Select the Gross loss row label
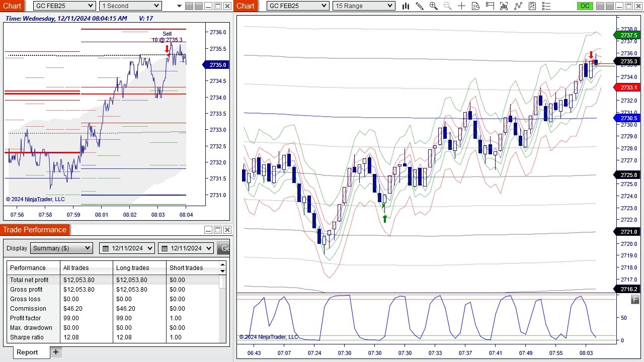Viewport: 644px width, 362px height. coord(25,299)
